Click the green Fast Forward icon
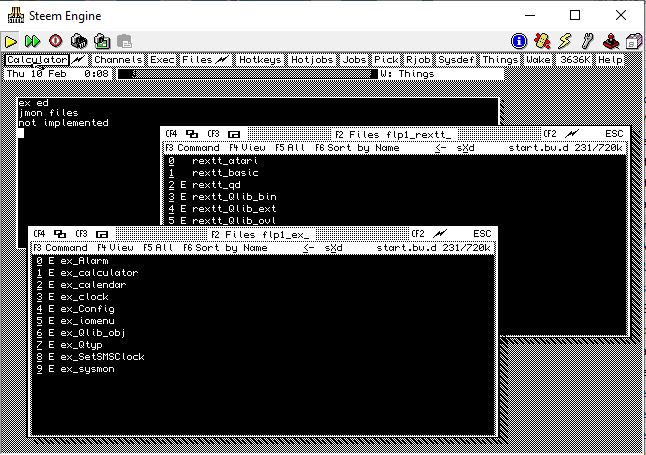This screenshot has height=455, width=646. [33, 41]
